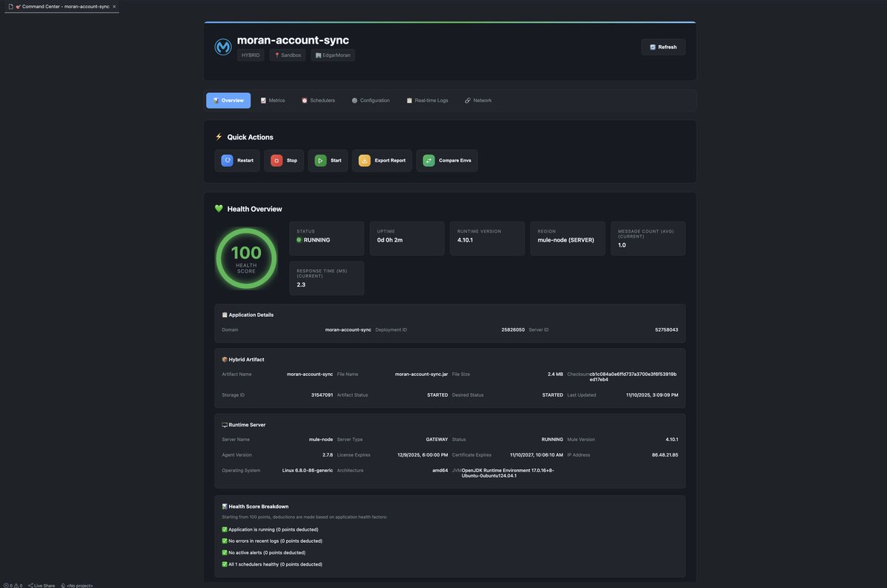Click the Refresh button's icon
The width and height of the screenshot is (887, 588).
point(653,47)
